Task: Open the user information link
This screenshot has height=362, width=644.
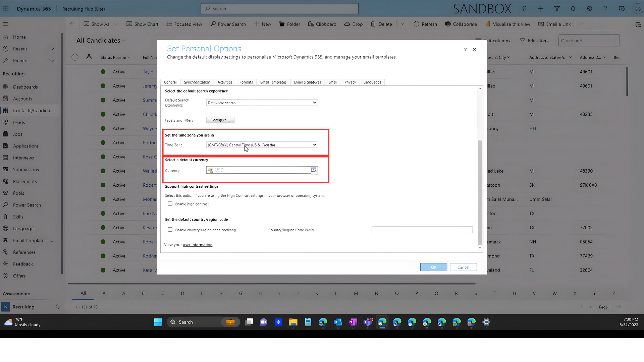Action: point(198,245)
